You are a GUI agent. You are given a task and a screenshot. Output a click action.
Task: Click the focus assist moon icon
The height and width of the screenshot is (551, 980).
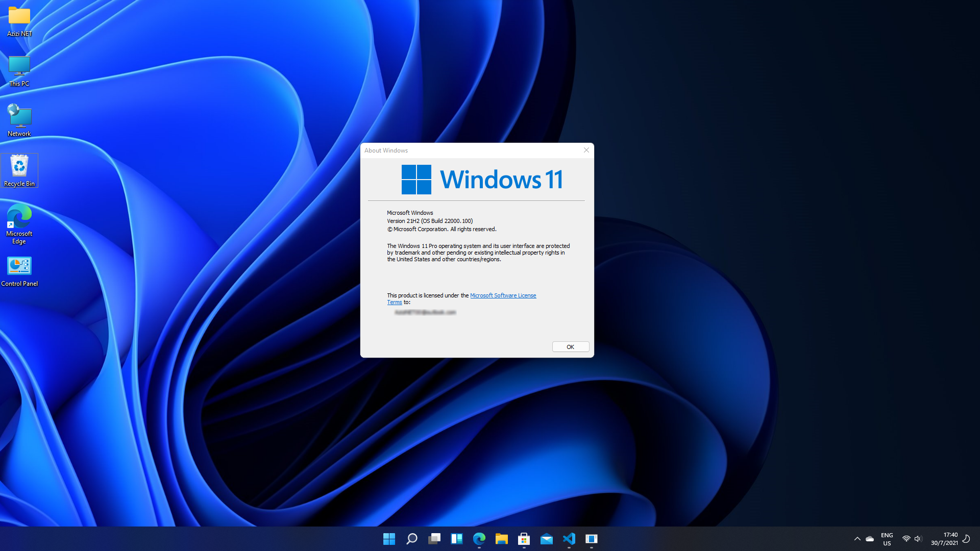pos(966,539)
